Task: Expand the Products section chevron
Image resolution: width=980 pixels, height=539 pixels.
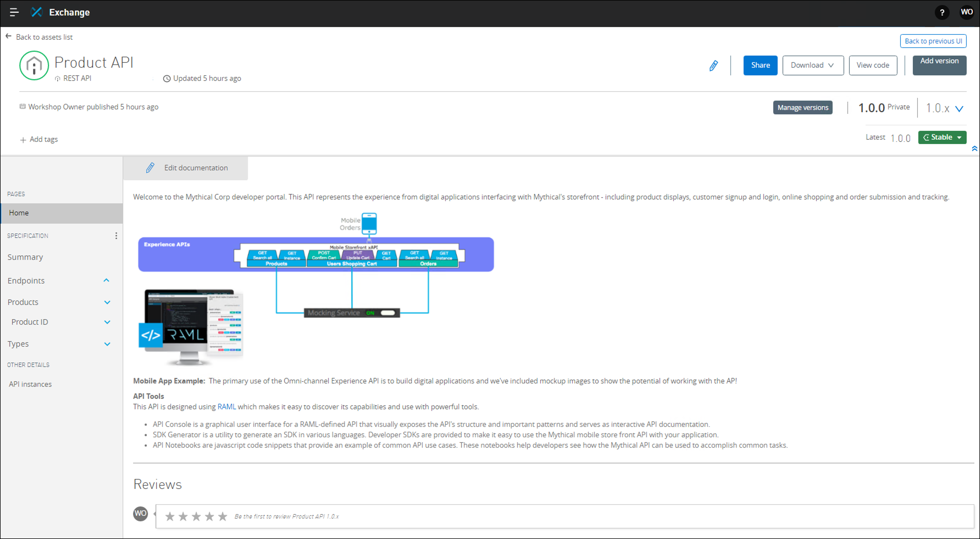Action: click(x=107, y=302)
